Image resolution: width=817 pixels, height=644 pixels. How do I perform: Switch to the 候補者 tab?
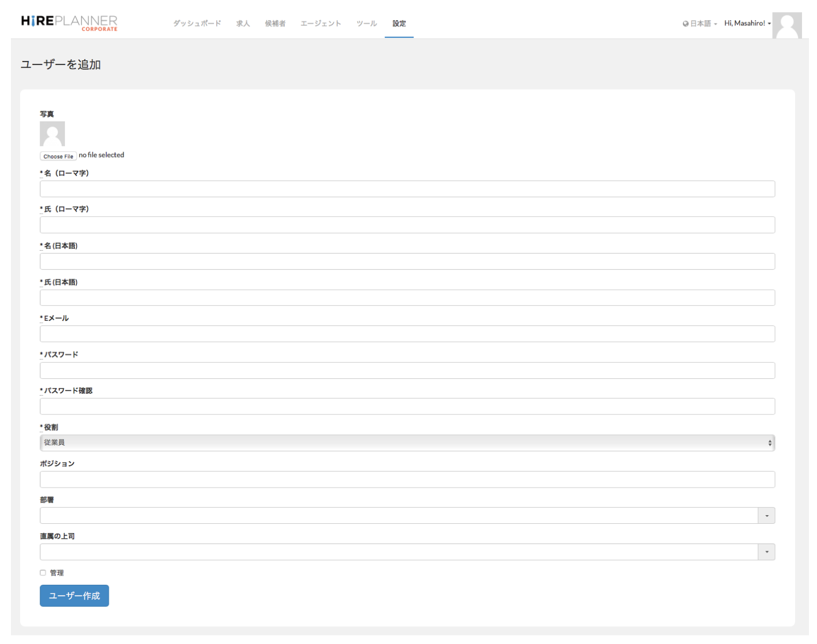[x=275, y=24]
